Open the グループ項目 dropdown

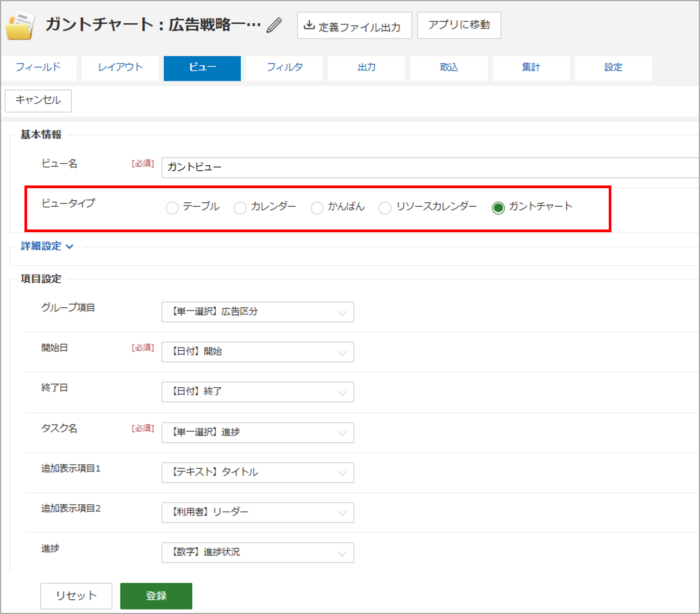click(258, 312)
